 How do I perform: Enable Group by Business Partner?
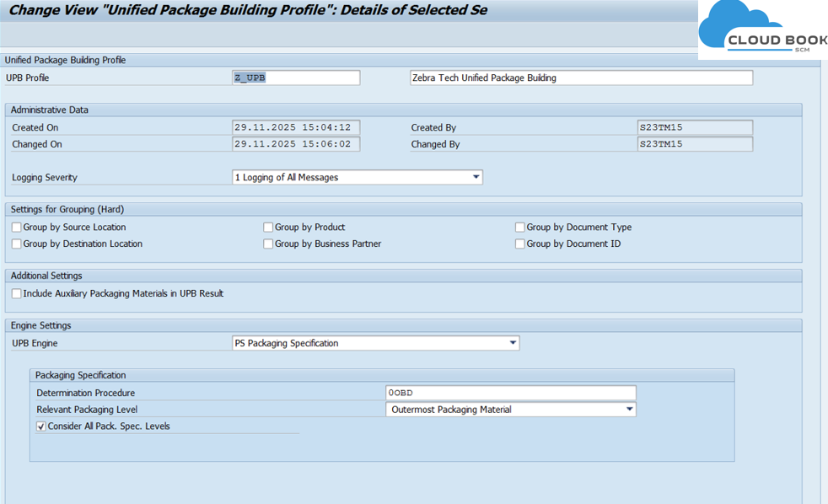268,244
